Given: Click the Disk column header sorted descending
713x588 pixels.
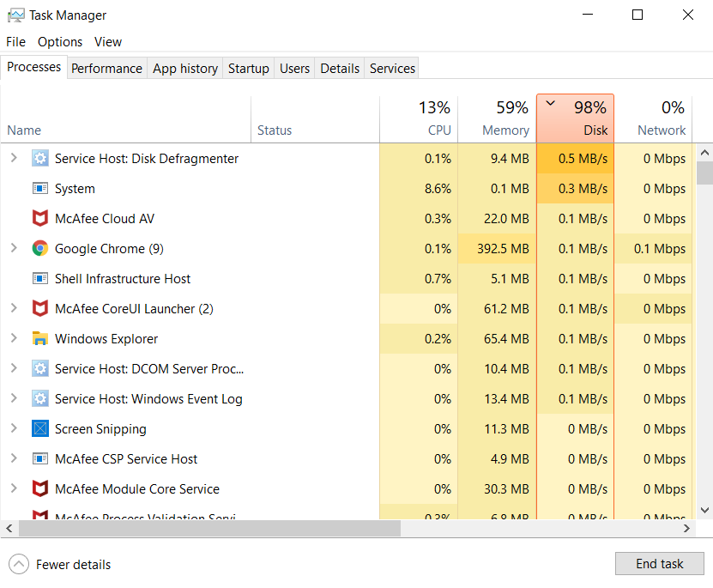Looking at the screenshot, I should point(575,118).
